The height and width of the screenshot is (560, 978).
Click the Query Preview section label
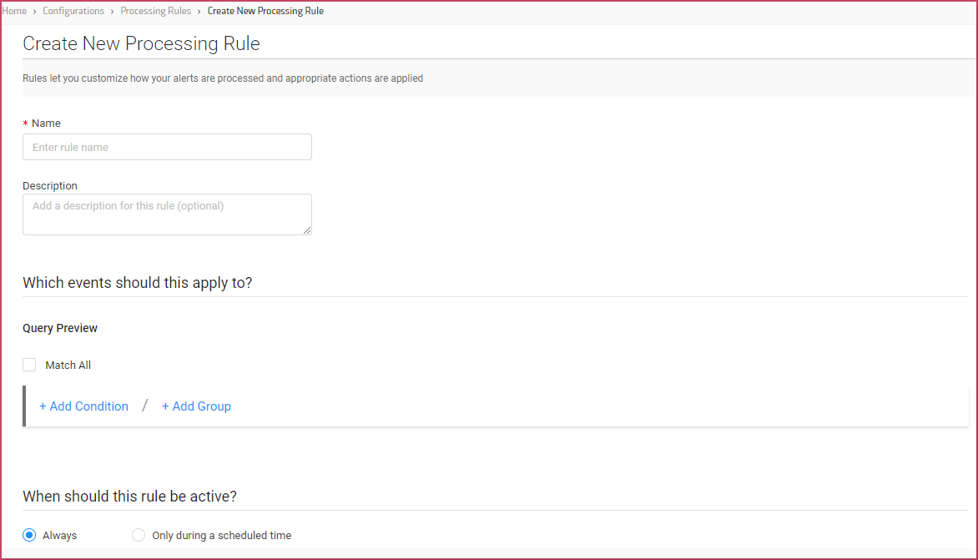(59, 328)
